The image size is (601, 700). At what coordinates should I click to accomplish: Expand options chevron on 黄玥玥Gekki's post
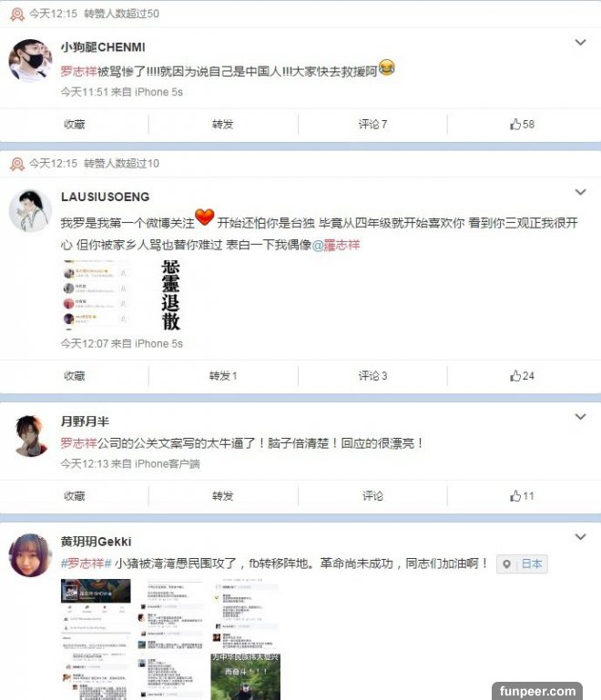(x=580, y=537)
